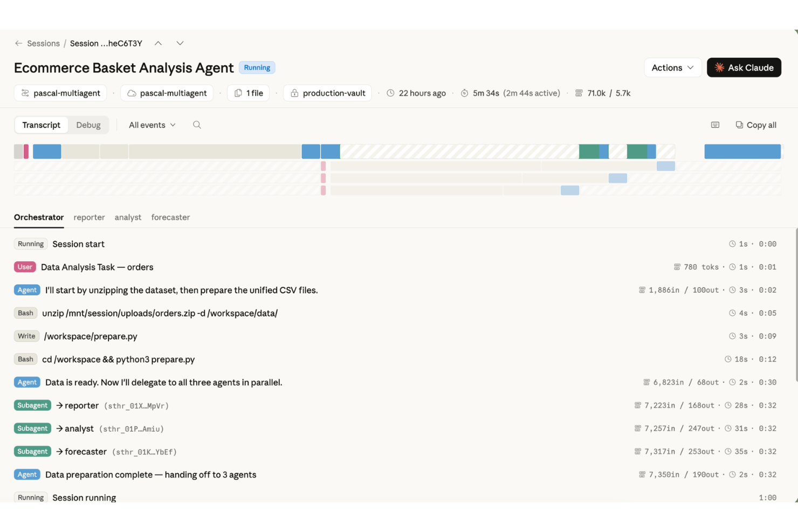The width and height of the screenshot is (798, 532).
Task: Open the unzip orders.zip Bash row
Action: point(395,313)
